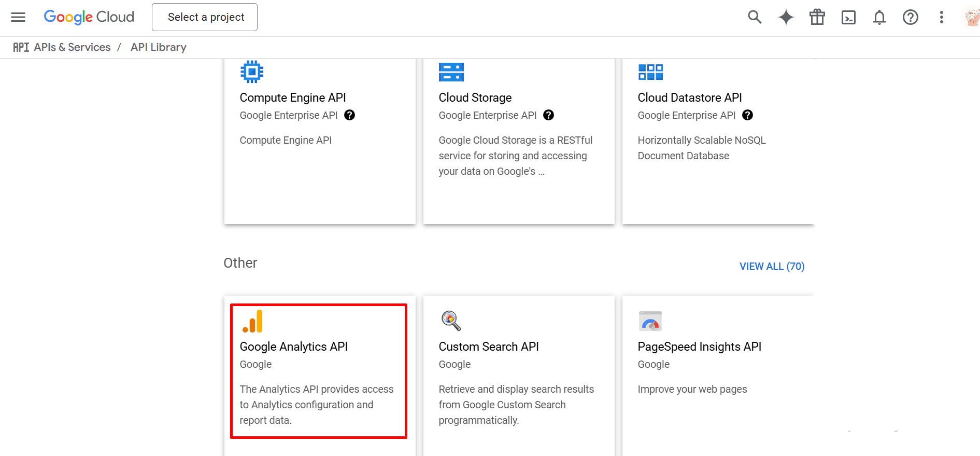The height and width of the screenshot is (456, 980).
Task: Click 'Improve your web pages' text
Action: [x=692, y=389]
